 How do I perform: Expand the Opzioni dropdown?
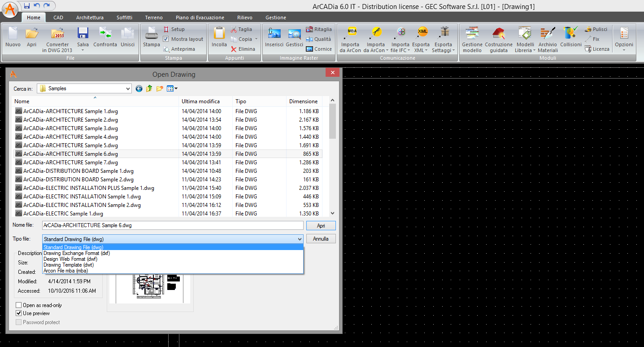coord(624,50)
